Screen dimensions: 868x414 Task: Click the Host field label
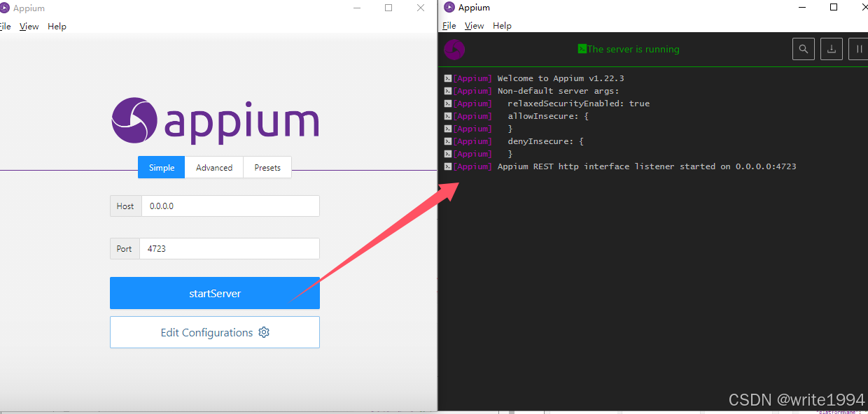[x=125, y=206]
